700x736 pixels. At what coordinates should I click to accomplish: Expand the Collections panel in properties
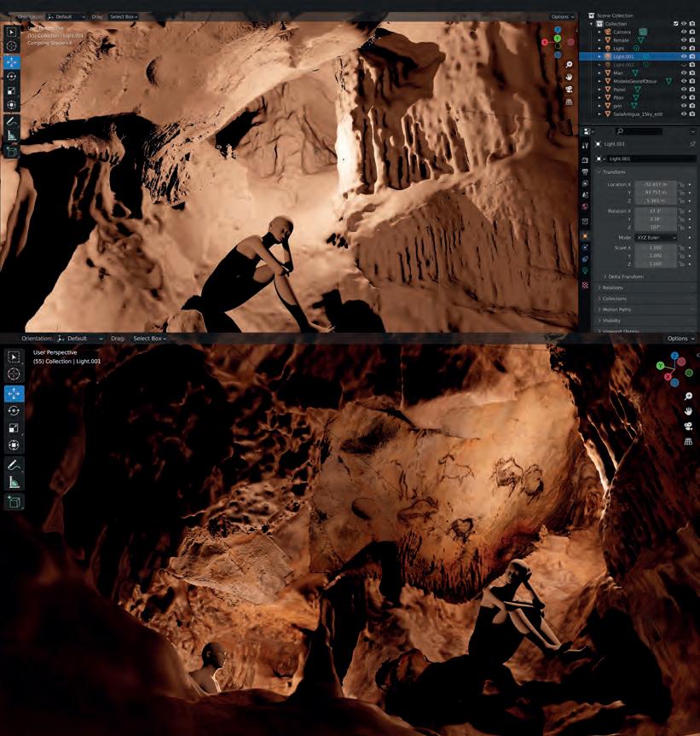coord(615,298)
